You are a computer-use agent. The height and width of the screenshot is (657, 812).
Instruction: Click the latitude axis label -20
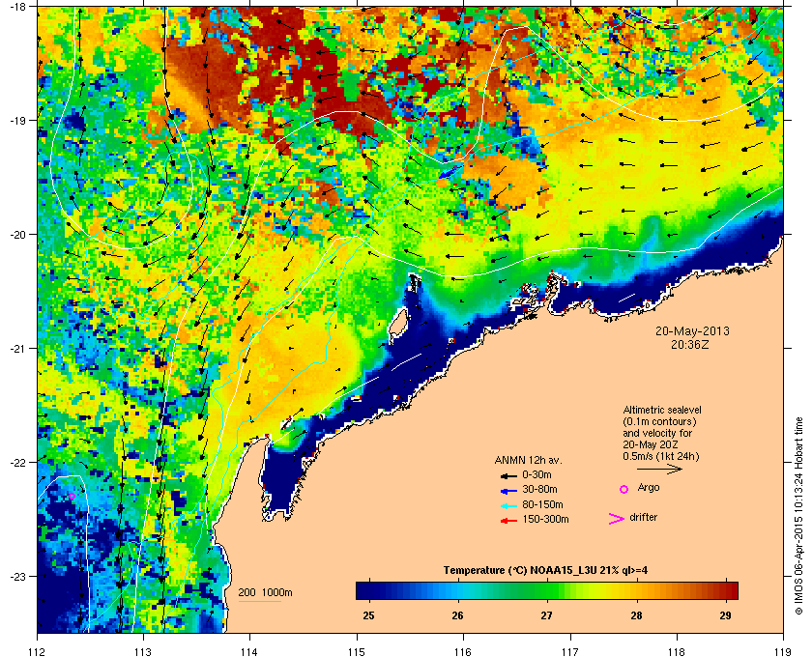[17, 234]
